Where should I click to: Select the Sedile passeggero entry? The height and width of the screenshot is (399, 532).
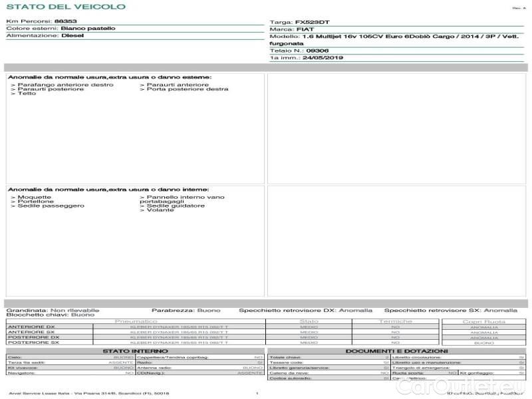coord(47,206)
